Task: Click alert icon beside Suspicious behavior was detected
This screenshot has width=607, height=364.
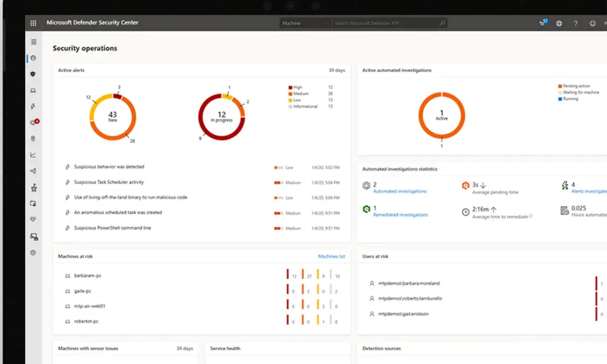Action: [67, 167]
